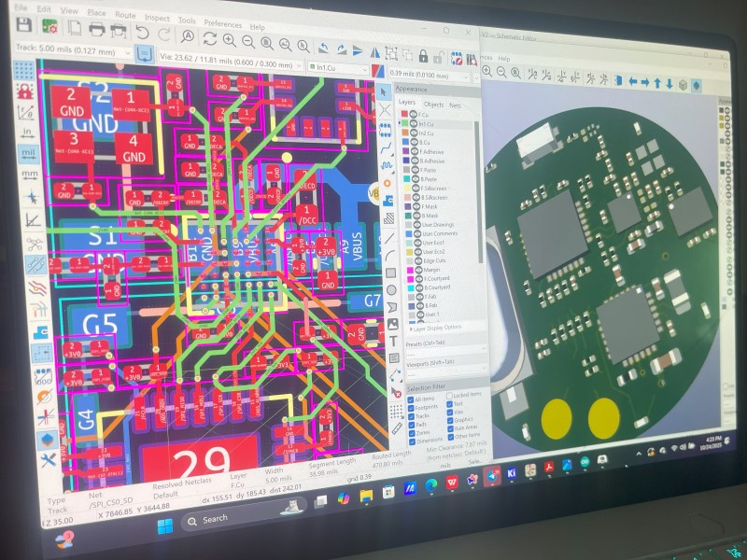Select the Route single track tool

click(x=386, y=147)
